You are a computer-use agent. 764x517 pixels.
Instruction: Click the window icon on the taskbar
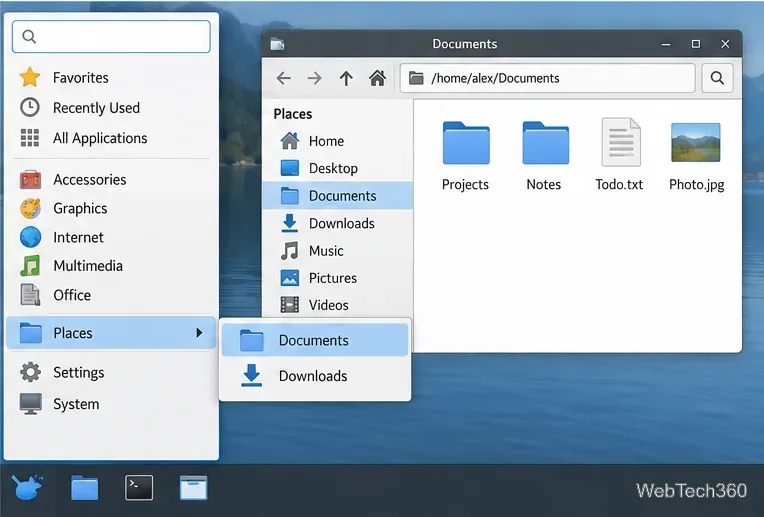tap(193, 488)
